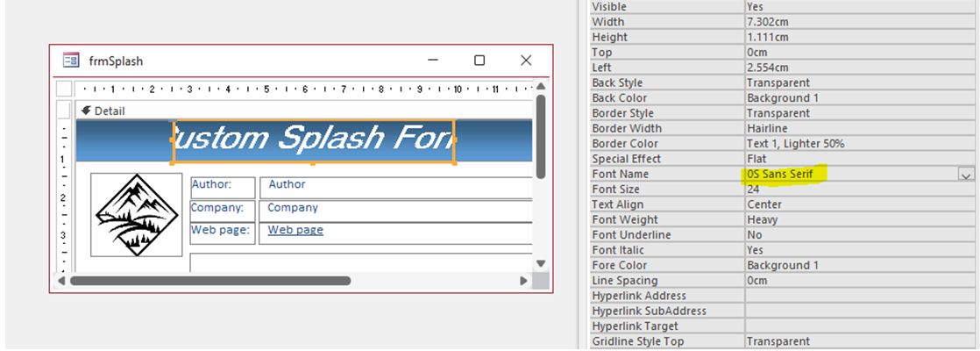This screenshot has width=980, height=351.
Task: Click the Special Effect value Flat
Action: pyautogui.click(x=862, y=159)
